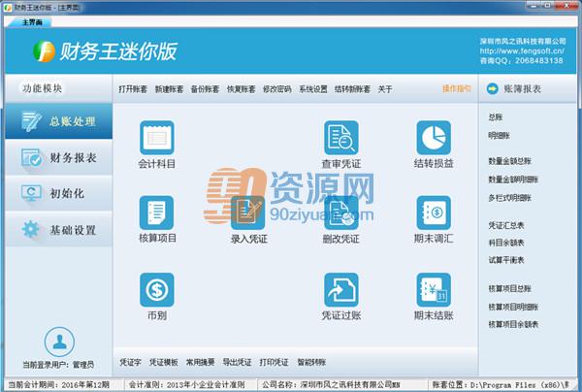Screen dimensions: 582x392
Task: Click the 账簿报表 arrow icon
Action: (492, 88)
